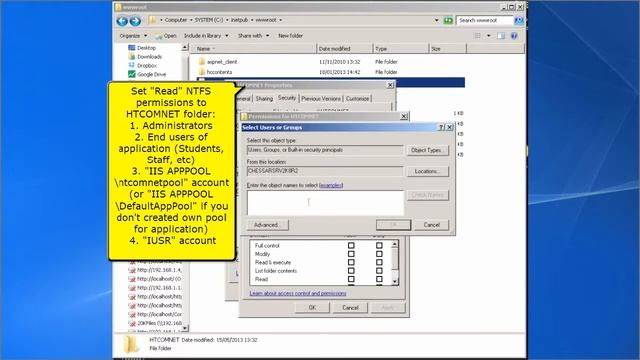Image resolution: width=640 pixels, height=360 pixels.
Task: Click the aspnet_client folder icon
Action: [x=202, y=62]
